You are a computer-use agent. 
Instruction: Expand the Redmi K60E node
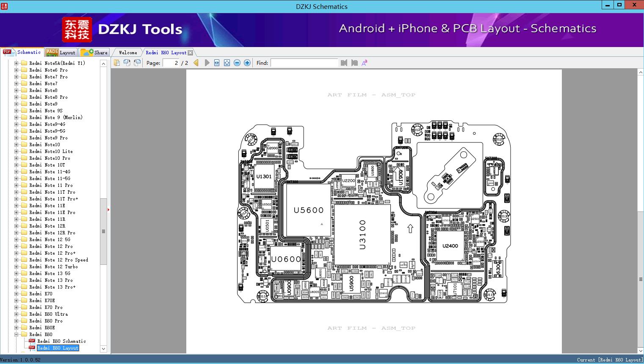pos(17,328)
